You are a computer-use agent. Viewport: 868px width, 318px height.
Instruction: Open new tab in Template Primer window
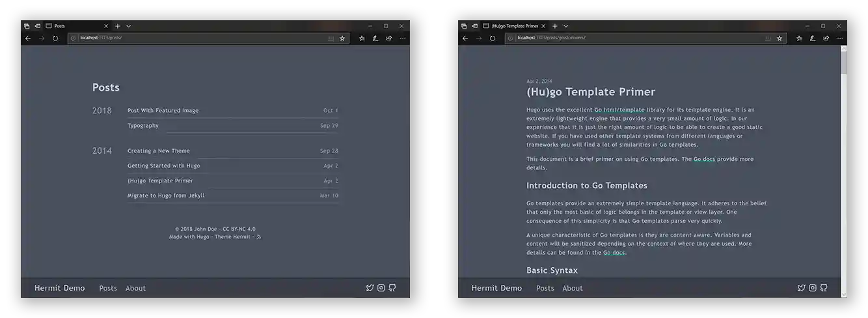555,26
